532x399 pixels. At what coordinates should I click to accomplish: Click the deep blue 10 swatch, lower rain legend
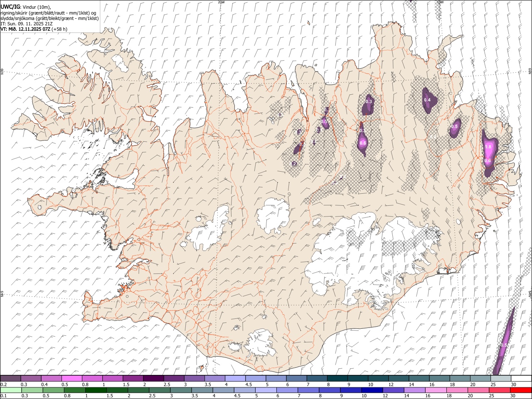[372, 390]
